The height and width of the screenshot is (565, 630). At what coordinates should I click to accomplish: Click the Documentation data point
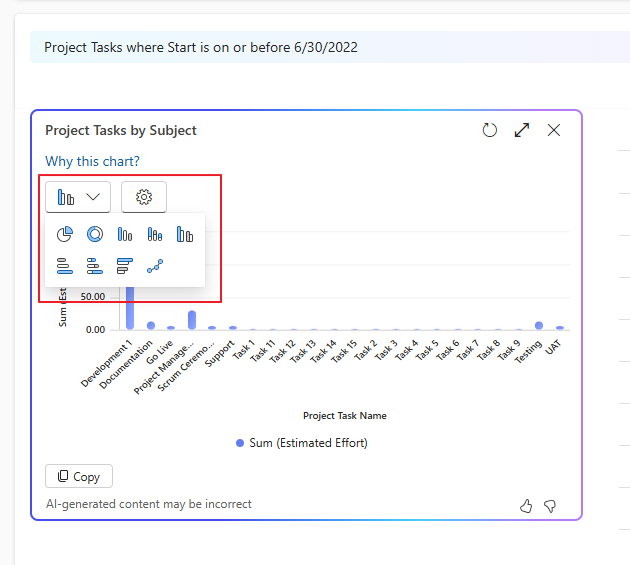tap(151, 325)
